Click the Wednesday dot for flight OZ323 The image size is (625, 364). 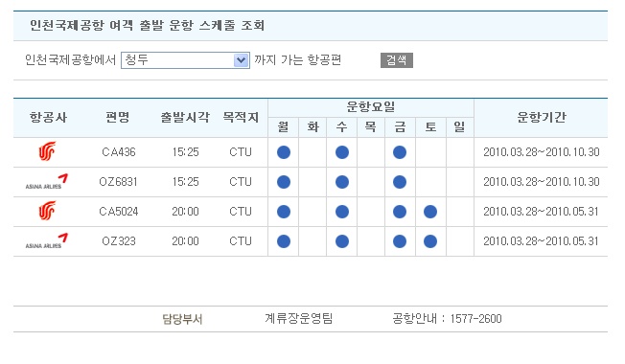coord(342,241)
